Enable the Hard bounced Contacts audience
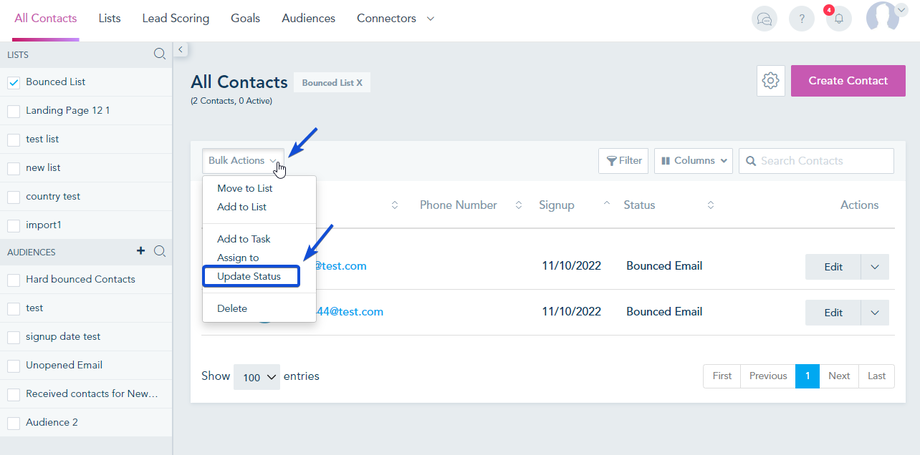 click(x=14, y=280)
